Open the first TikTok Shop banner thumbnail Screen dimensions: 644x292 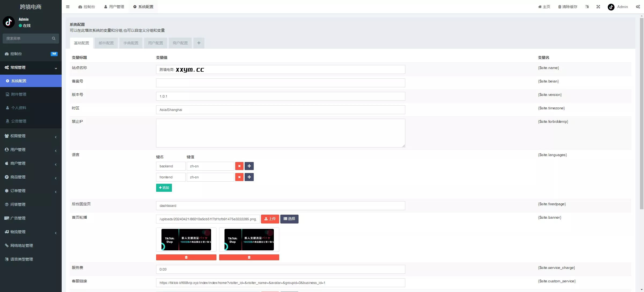tap(186, 240)
